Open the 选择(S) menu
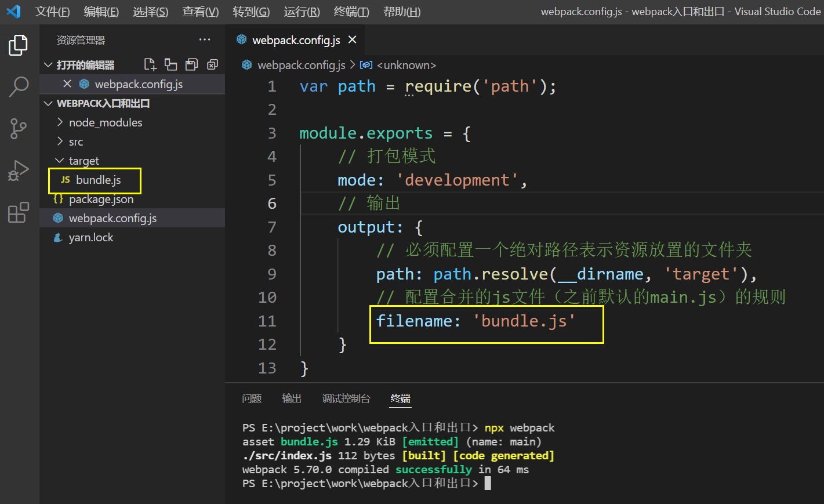Viewport: 824px width, 504px height. pos(151,12)
